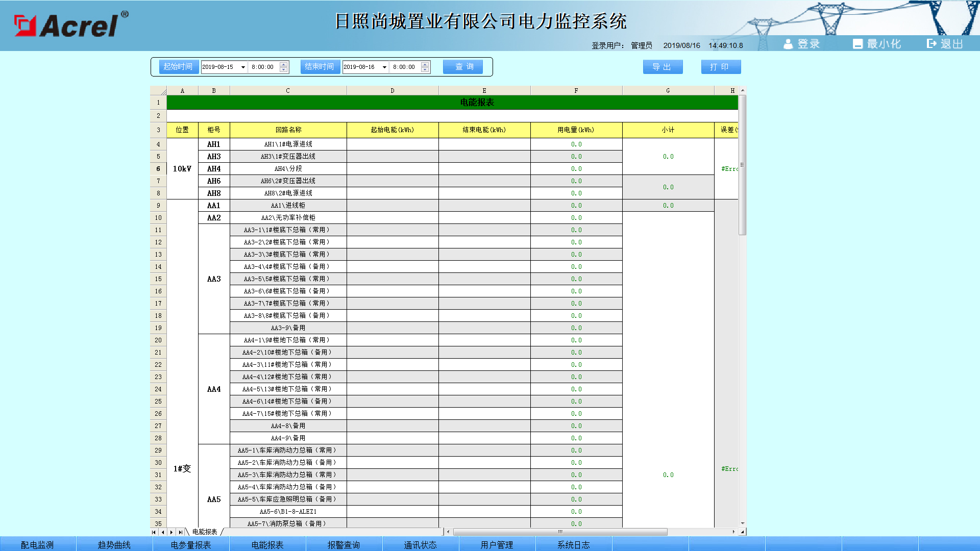Viewport: 980px width, 551px height.
Task: Click the 结束时间 label button
Action: pos(320,67)
